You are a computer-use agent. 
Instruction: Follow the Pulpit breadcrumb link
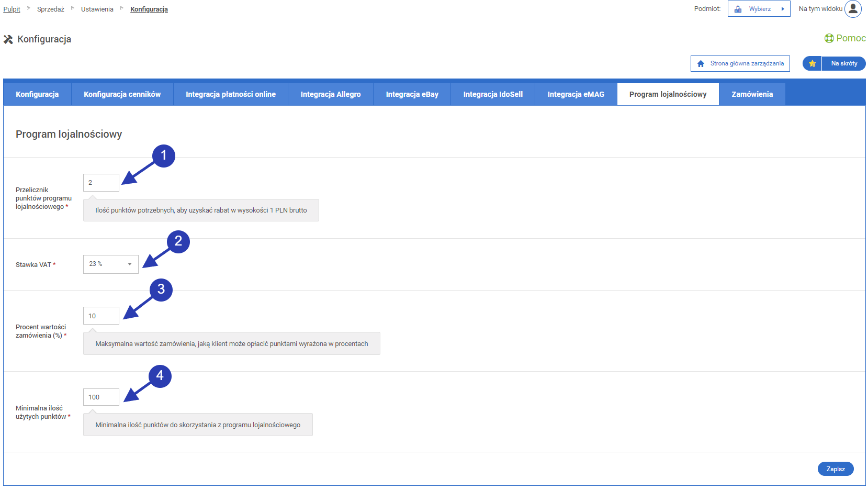[x=12, y=9]
